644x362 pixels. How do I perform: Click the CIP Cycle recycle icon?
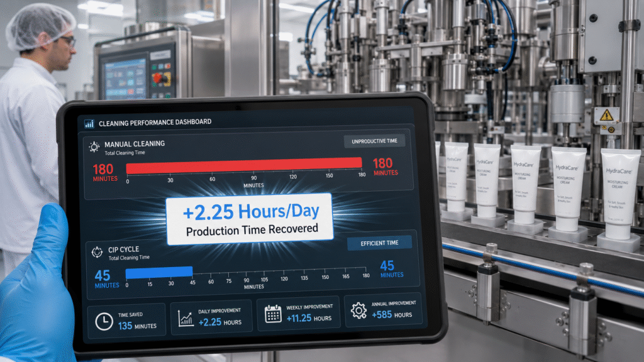[x=97, y=252]
